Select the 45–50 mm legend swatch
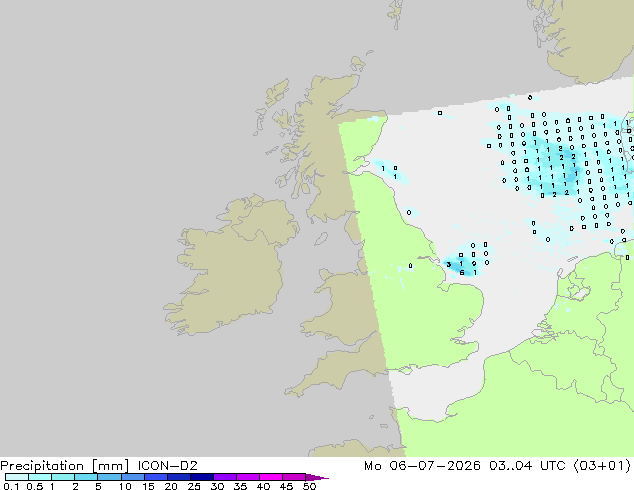The width and height of the screenshot is (634, 490). tap(294, 477)
